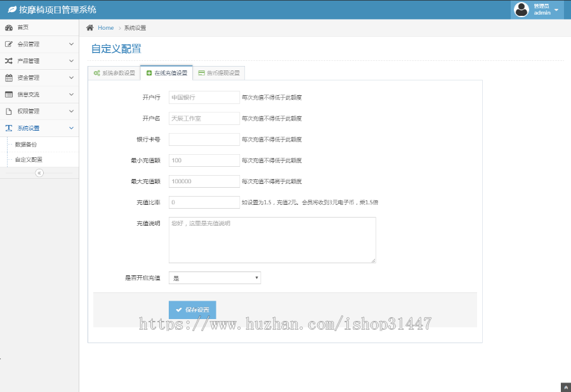Switch to 系统参数设置 tab

click(x=114, y=73)
